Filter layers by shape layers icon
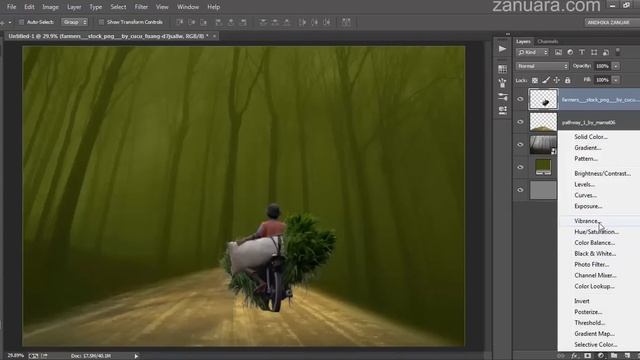The width and height of the screenshot is (640, 360). 594,52
